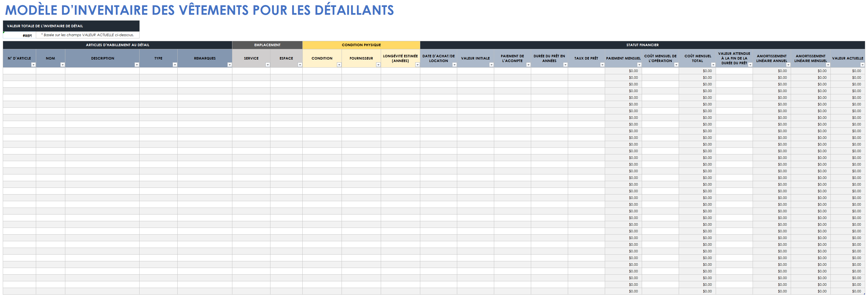Open the ESPACE column filter dropdown
868x298 pixels.
click(x=300, y=65)
